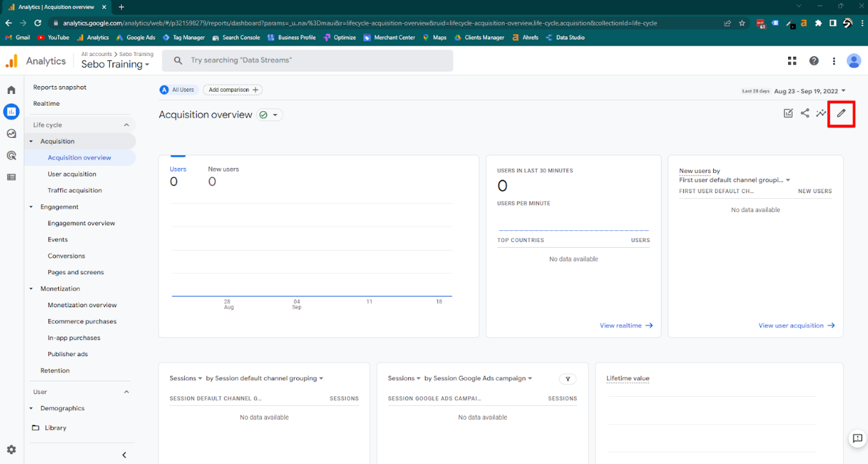Open the Reports snapshot page

[60, 87]
